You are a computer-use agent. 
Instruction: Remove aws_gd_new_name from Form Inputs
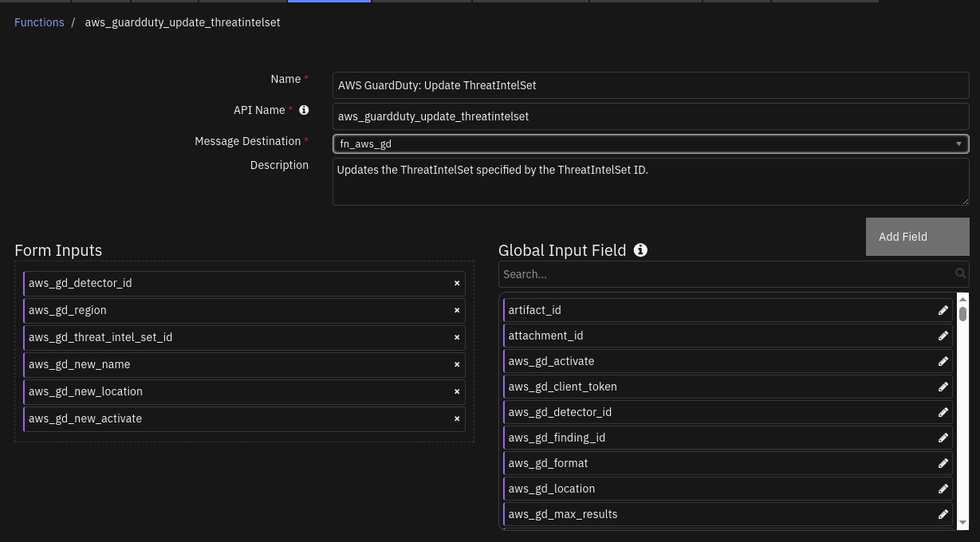[x=457, y=364]
